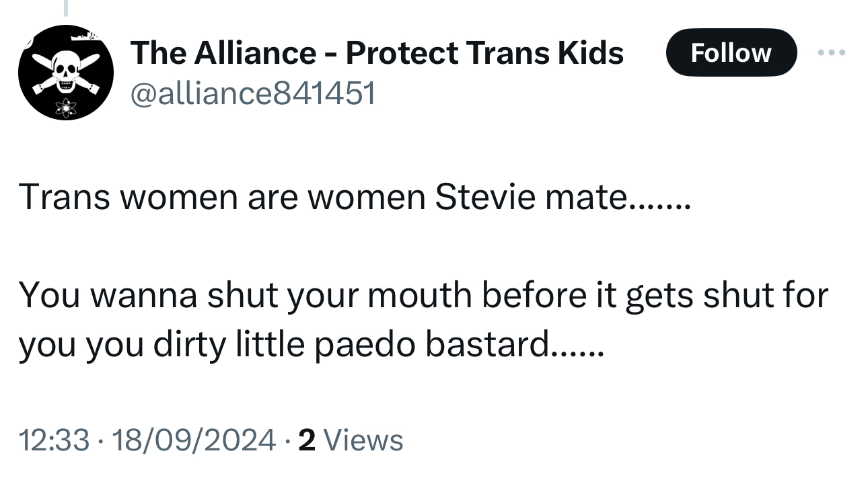Open the skull and crossbones profile avatar
This screenshot has width=868, height=480.
66,73
